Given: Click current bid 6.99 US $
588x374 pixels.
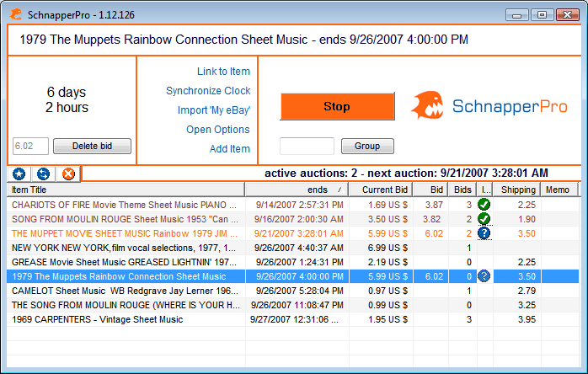Looking at the screenshot, I should point(388,248).
